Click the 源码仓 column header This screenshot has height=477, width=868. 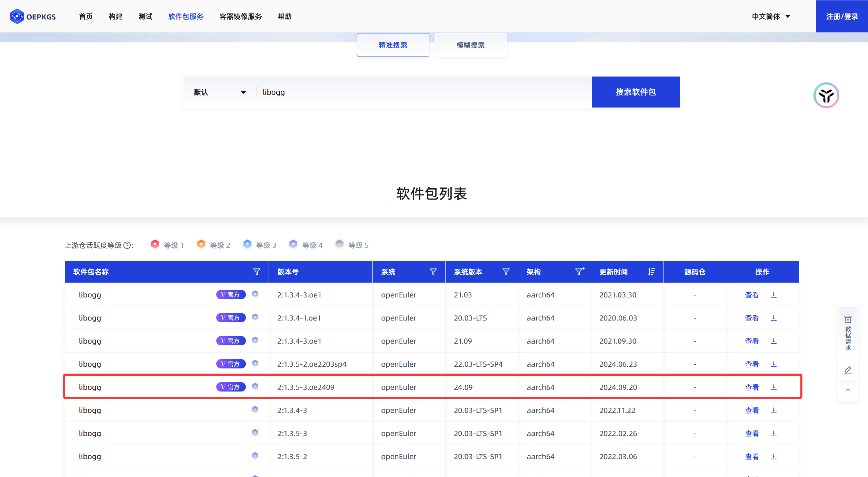695,272
